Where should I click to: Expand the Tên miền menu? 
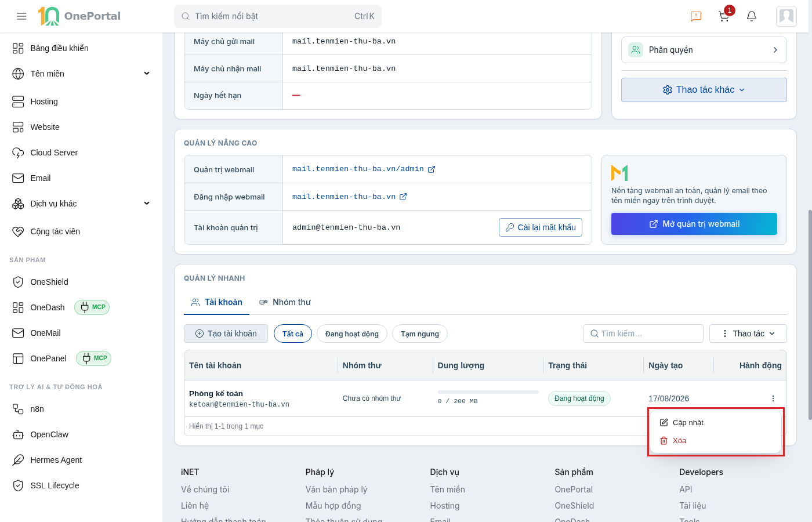click(x=81, y=74)
